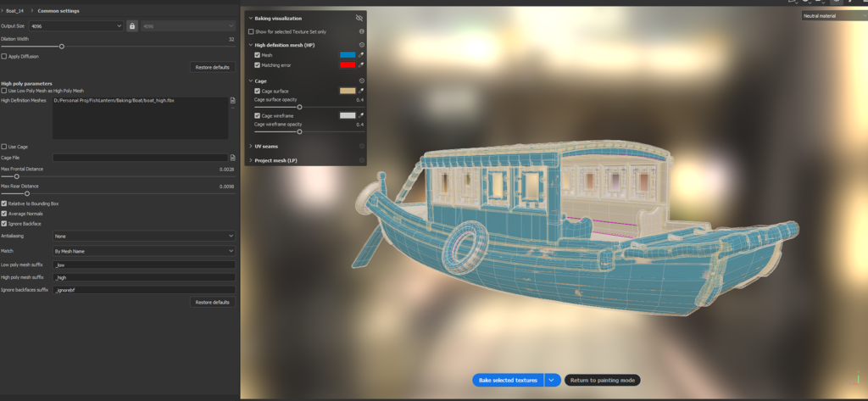
Task: Uncheck the Cage surface checkbox
Action: pyautogui.click(x=258, y=91)
